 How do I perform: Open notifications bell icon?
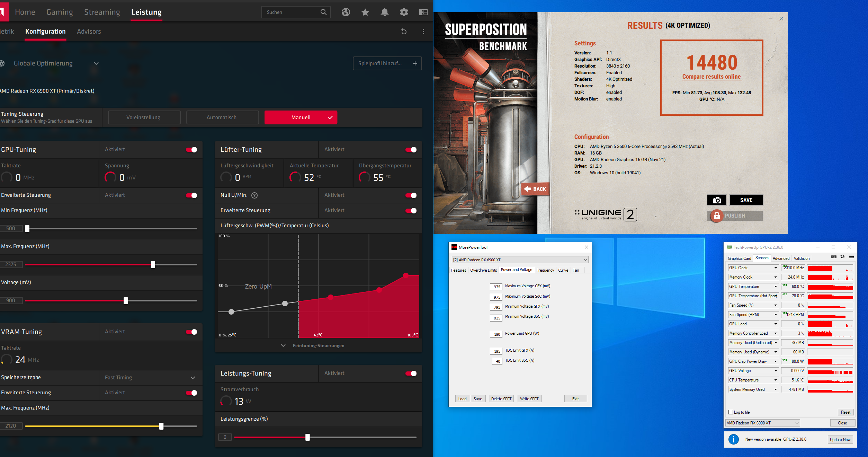tap(384, 12)
